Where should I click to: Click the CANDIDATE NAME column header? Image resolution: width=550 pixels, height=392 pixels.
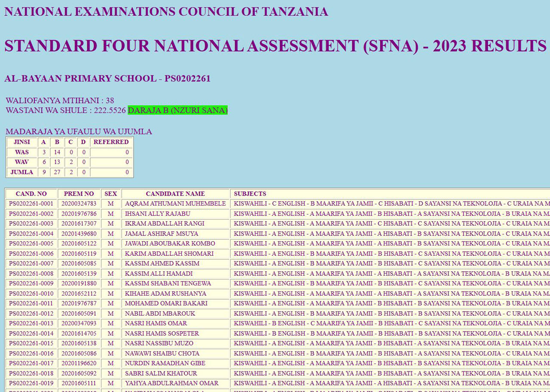tap(175, 194)
